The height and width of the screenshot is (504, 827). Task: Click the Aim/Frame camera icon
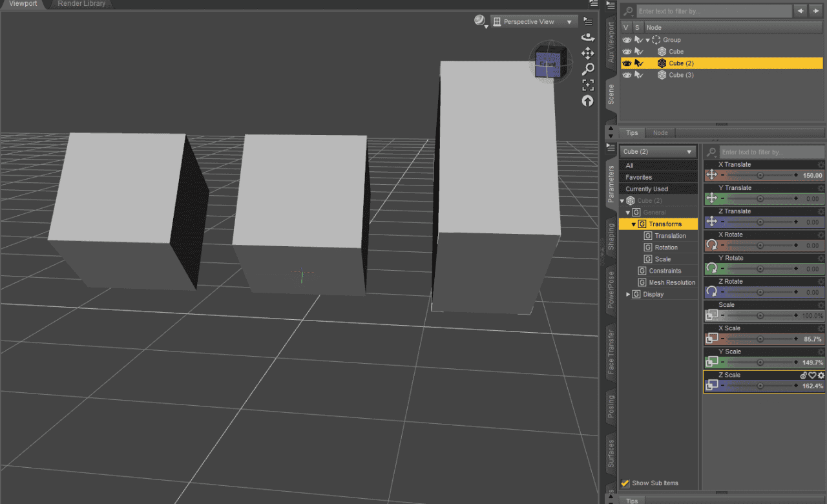coord(588,85)
